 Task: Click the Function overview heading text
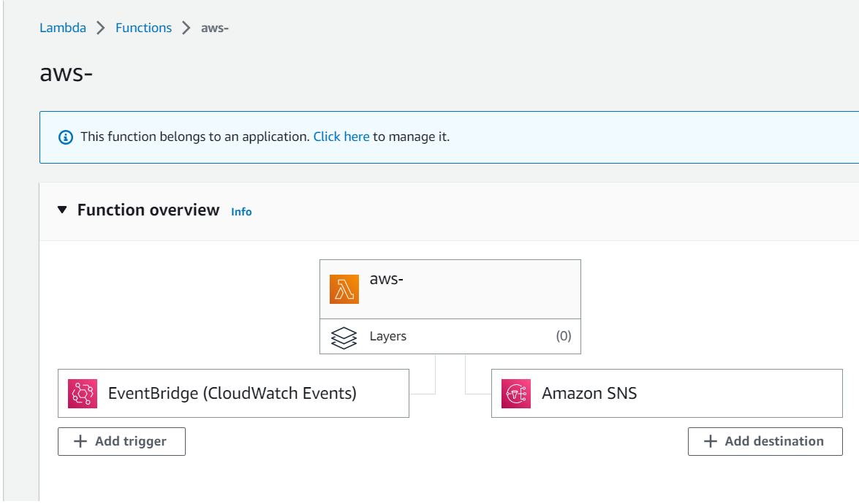click(148, 210)
